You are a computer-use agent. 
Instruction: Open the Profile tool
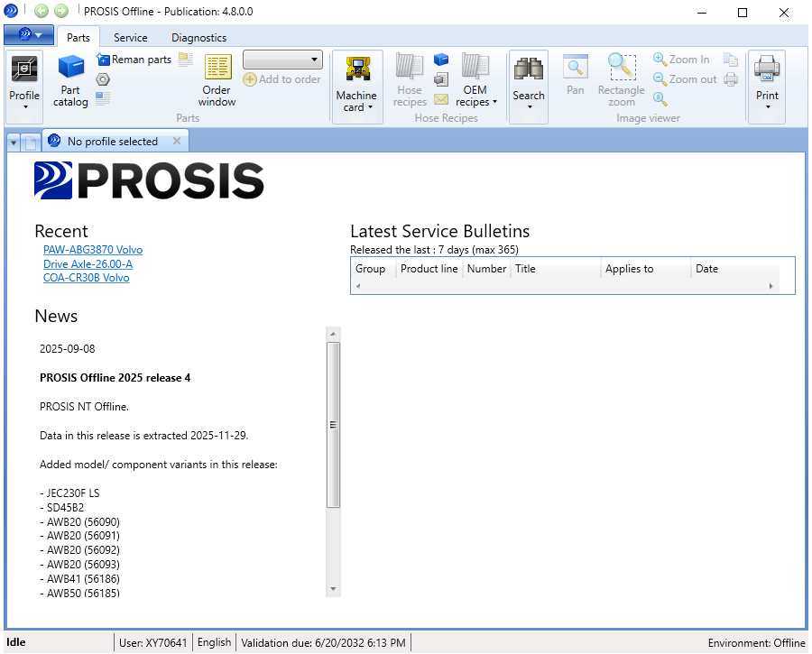pos(24,79)
